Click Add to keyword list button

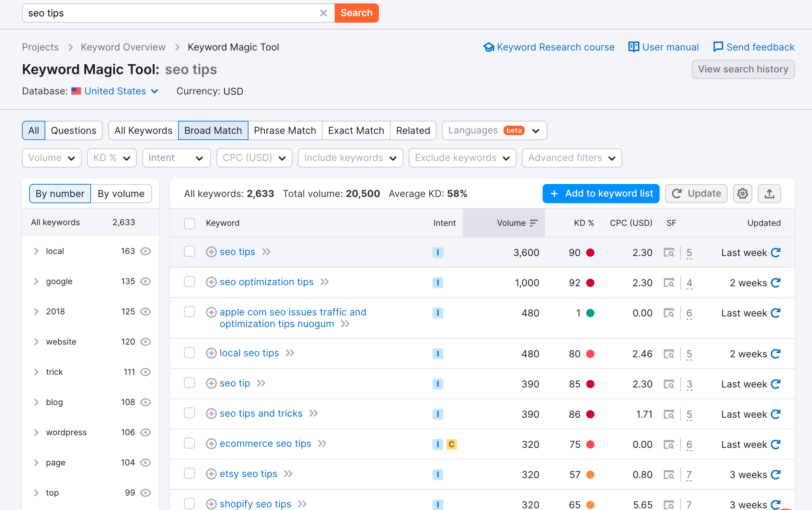tap(601, 194)
